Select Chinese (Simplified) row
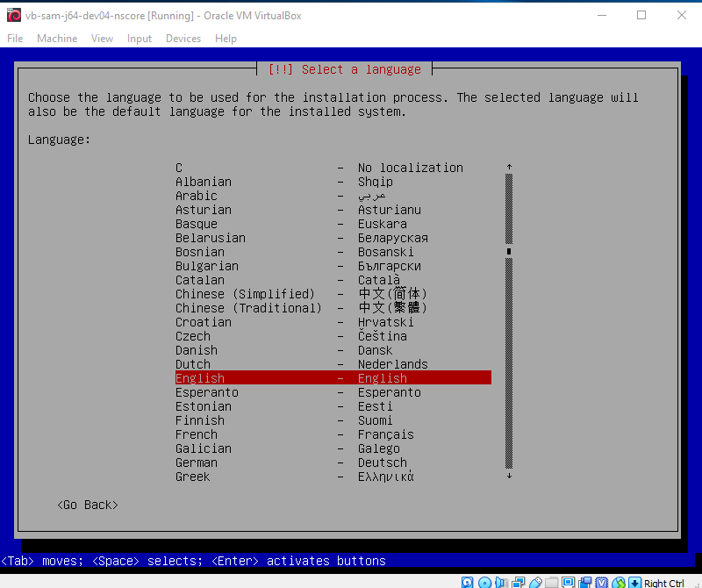702x588 pixels. (x=333, y=294)
